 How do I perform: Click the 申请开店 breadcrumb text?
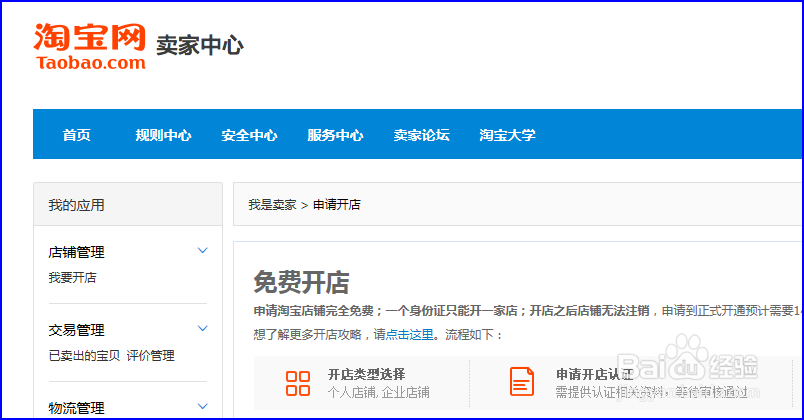click(337, 205)
